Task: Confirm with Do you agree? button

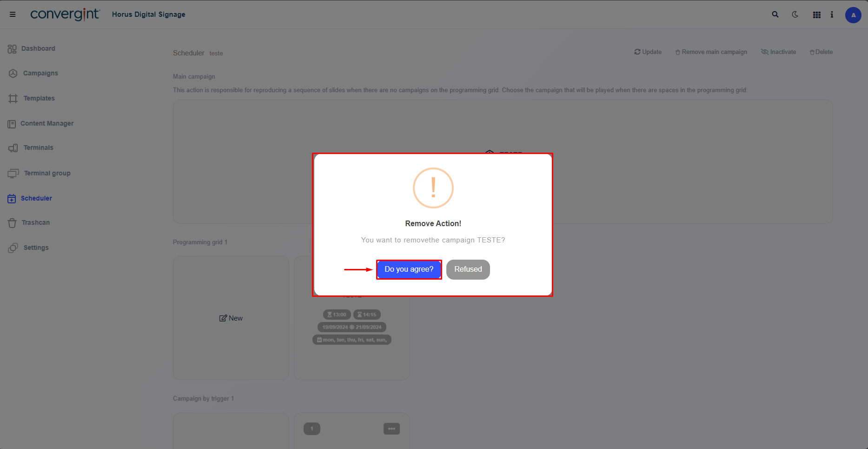Action: pos(409,269)
